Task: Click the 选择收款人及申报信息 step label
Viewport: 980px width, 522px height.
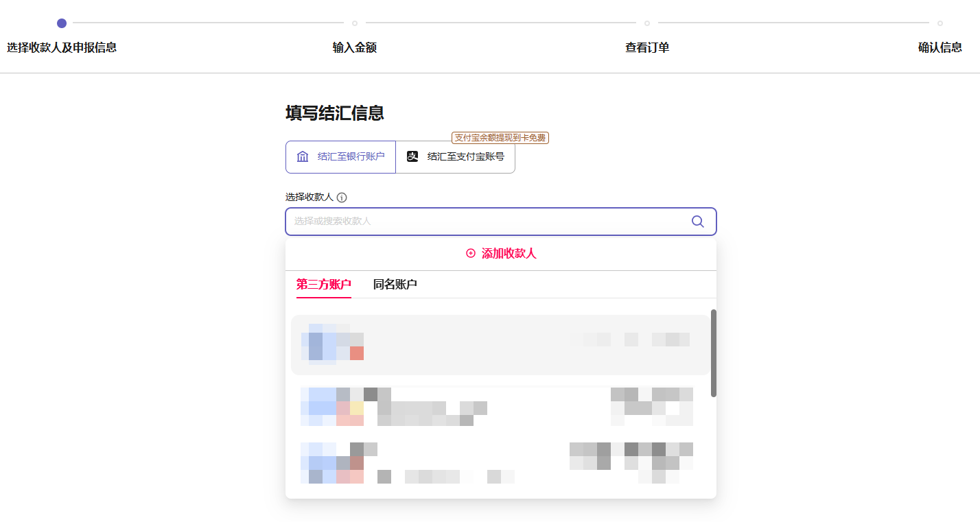Action: [62, 48]
